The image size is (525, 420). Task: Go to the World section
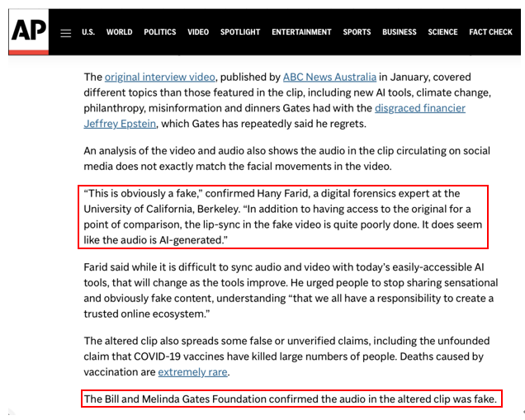click(119, 32)
